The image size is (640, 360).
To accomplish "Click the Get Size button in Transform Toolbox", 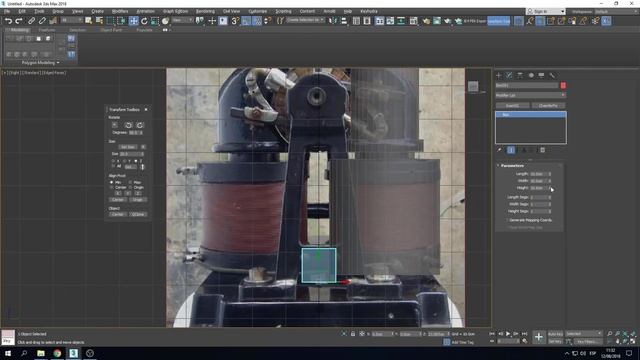I will [x=128, y=147].
